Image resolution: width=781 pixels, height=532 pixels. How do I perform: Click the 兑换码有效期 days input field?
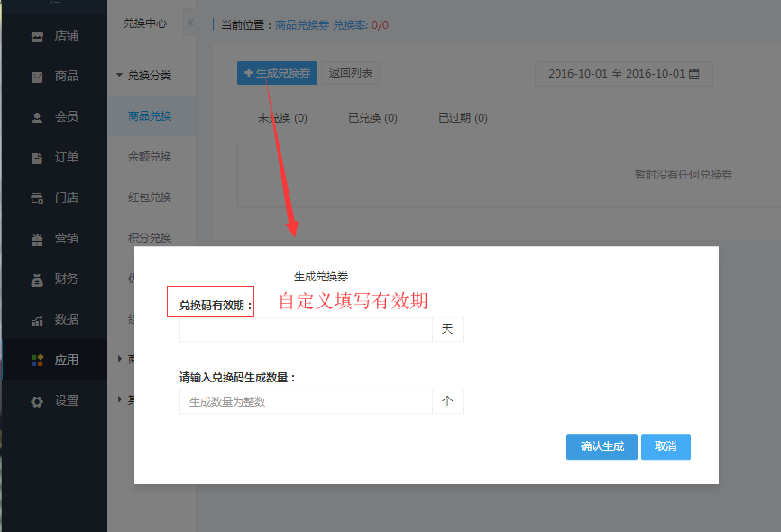(306, 329)
